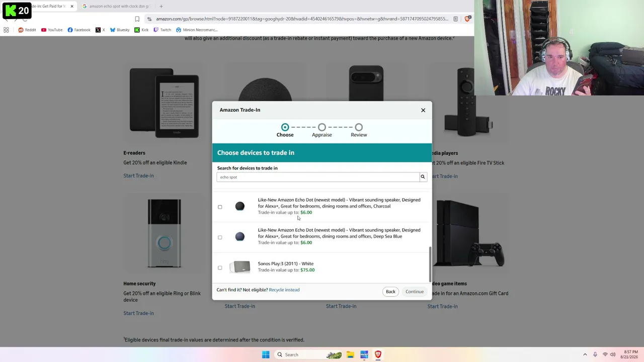Click the PlayStation console image
644x362 pixels.
(x=469, y=234)
